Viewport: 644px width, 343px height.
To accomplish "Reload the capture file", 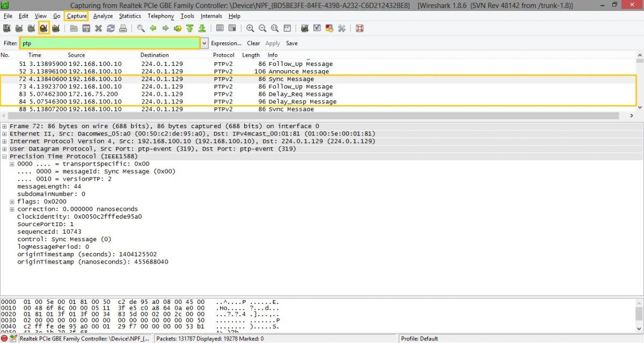I will [x=110, y=28].
